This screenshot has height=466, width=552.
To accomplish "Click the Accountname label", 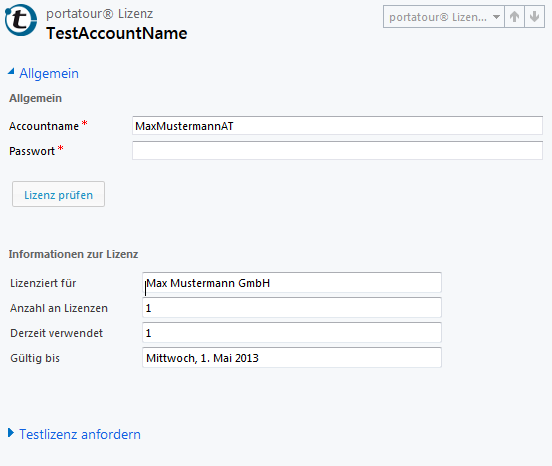I will click(x=44, y=126).
